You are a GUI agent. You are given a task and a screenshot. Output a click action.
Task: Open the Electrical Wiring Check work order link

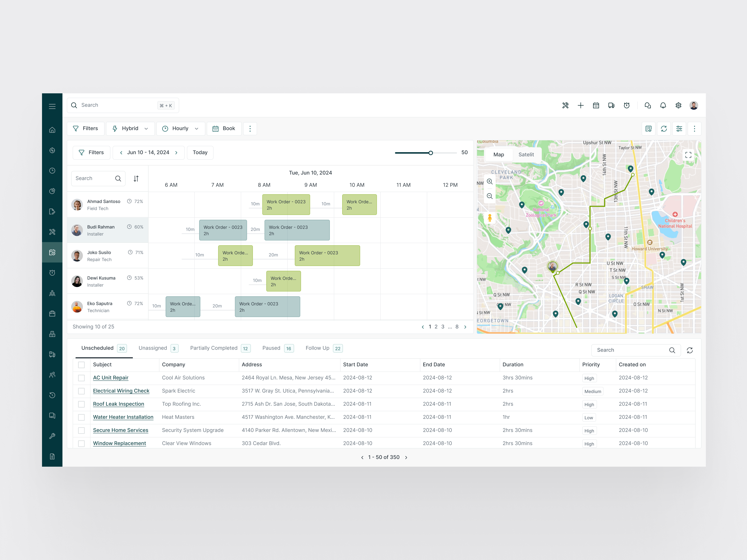click(121, 391)
